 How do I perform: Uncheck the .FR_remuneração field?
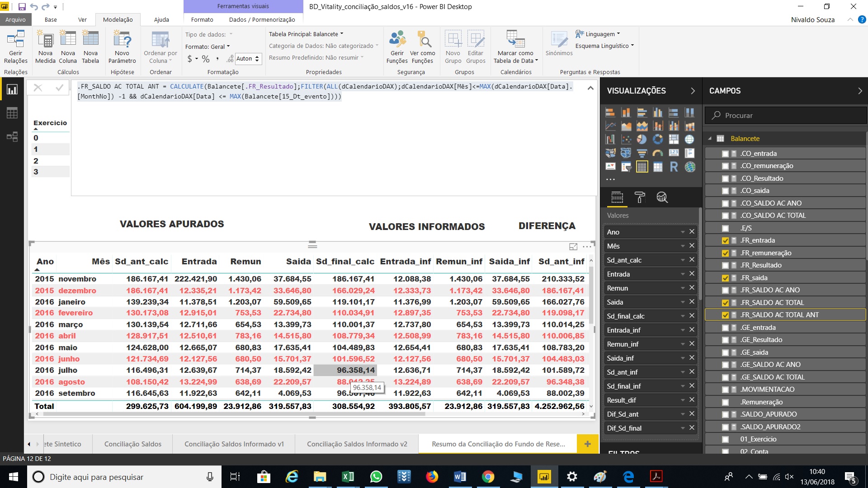(725, 253)
